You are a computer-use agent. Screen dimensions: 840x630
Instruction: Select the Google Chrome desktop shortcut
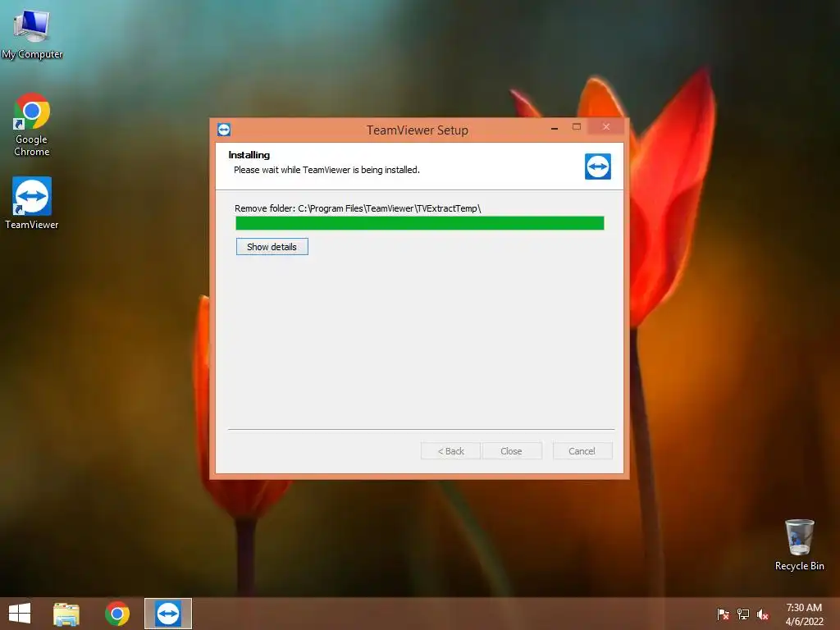point(32,125)
